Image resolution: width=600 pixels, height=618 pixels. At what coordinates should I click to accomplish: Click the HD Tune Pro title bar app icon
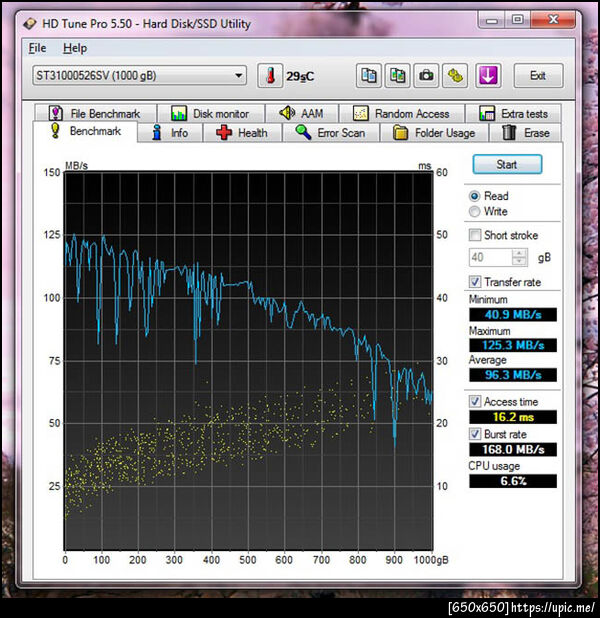point(30,24)
